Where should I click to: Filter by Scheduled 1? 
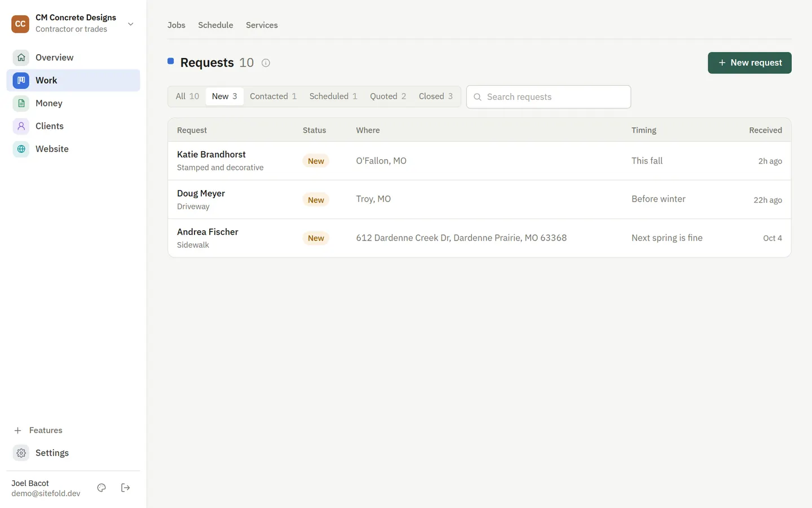click(333, 97)
